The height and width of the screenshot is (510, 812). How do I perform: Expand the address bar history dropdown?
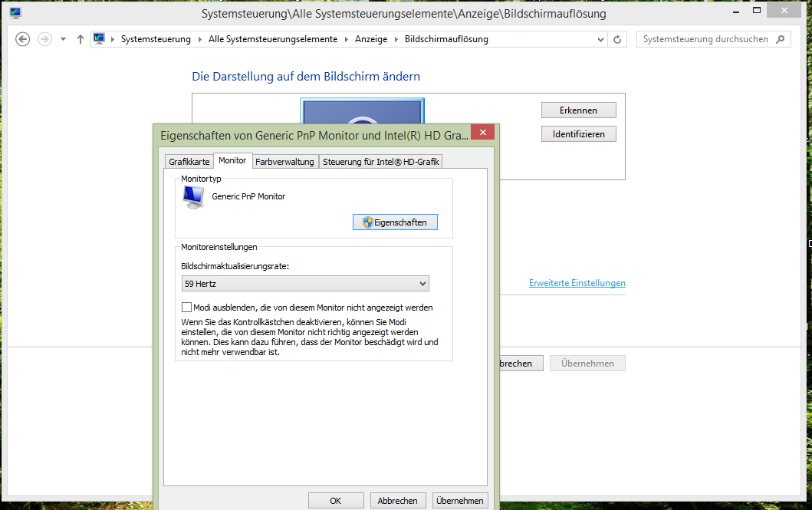pyautogui.click(x=600, y=39)
